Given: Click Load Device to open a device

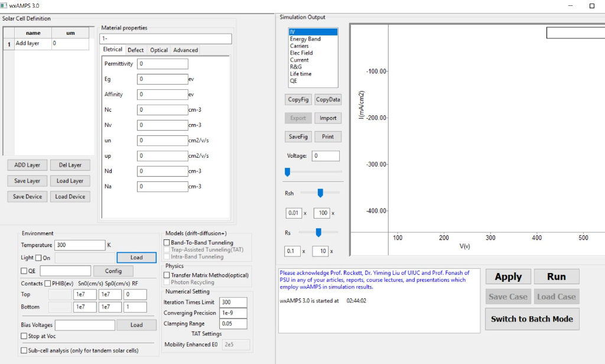Looking at the screenshot, I should coord(70,196).
